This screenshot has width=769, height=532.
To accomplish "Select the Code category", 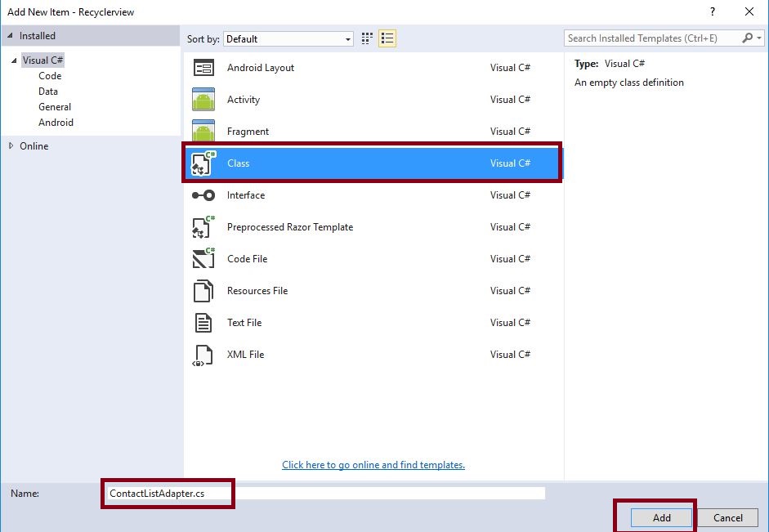I will [50, 75].
